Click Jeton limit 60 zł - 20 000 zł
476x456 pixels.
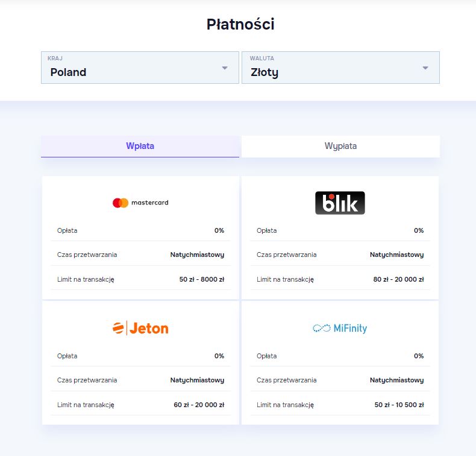click(x=199, y=405)
